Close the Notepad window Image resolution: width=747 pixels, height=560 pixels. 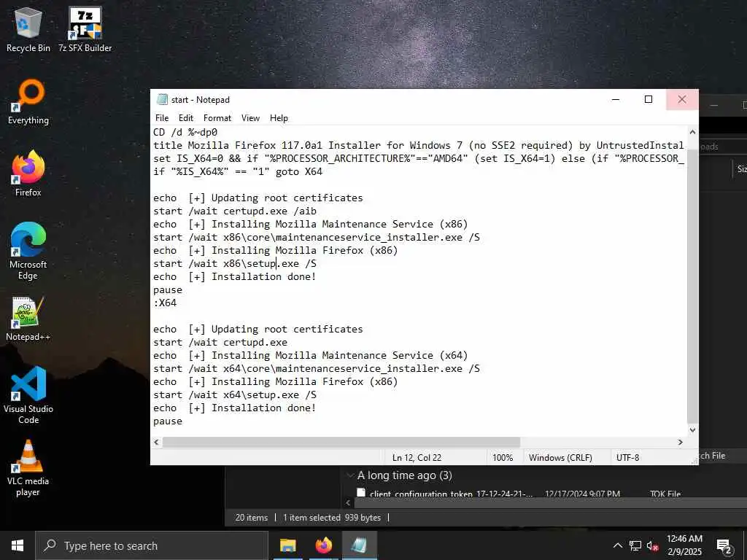click(x=682, y=99)
